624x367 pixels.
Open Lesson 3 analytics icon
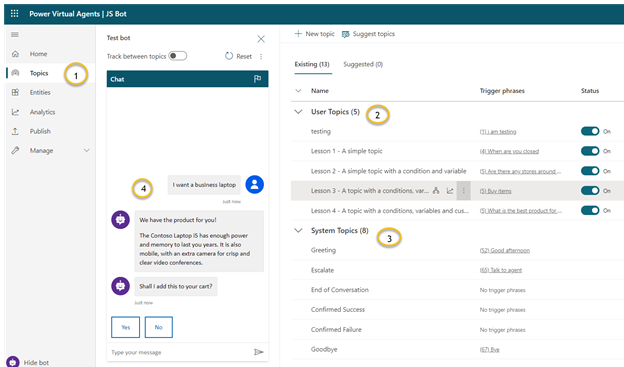450,191
